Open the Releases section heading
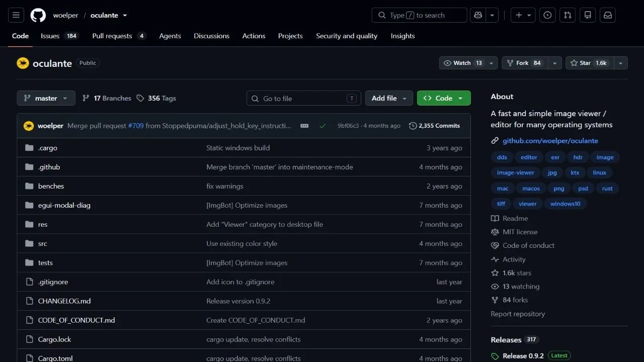 (x=506, y=340)
